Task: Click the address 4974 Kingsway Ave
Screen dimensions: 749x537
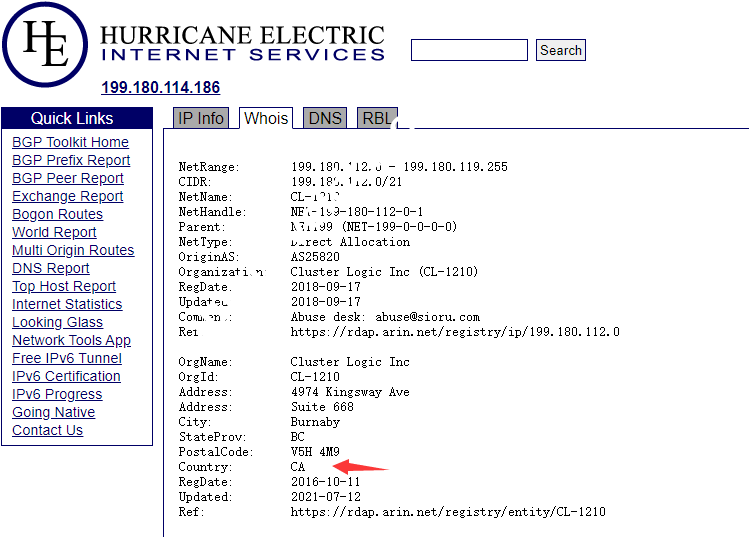Action: click(x=350, y=392)
